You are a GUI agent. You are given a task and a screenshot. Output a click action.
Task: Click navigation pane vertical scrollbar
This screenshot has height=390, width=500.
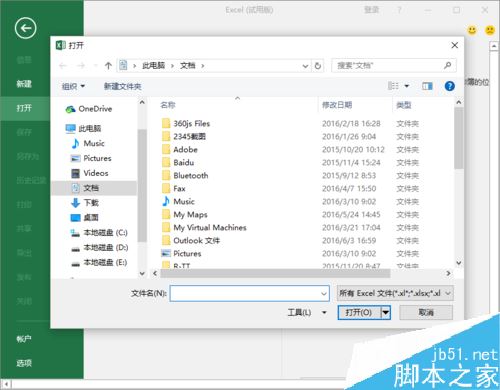point(142,185)
